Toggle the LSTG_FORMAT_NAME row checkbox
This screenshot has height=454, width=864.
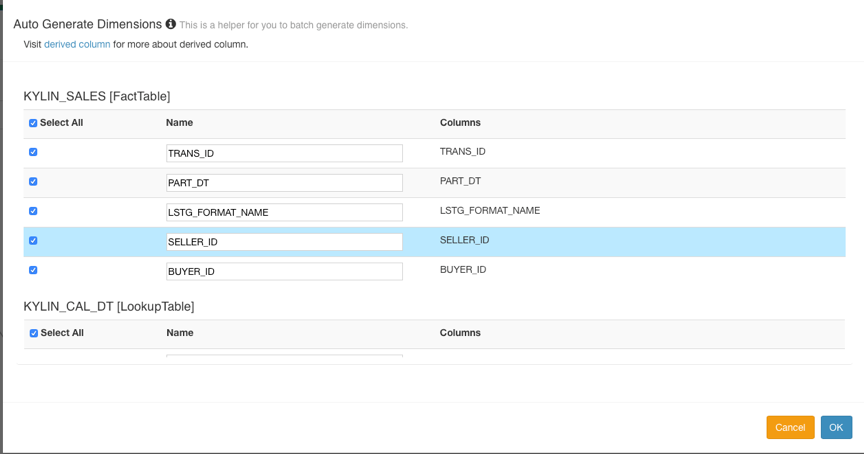pyautogui.click(x=33, y=211)
